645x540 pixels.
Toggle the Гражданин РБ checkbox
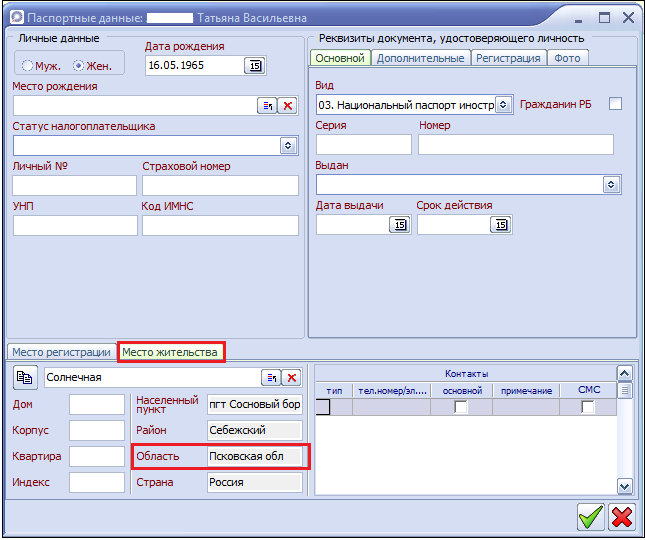pyautogui.click(x=615, y=104)
